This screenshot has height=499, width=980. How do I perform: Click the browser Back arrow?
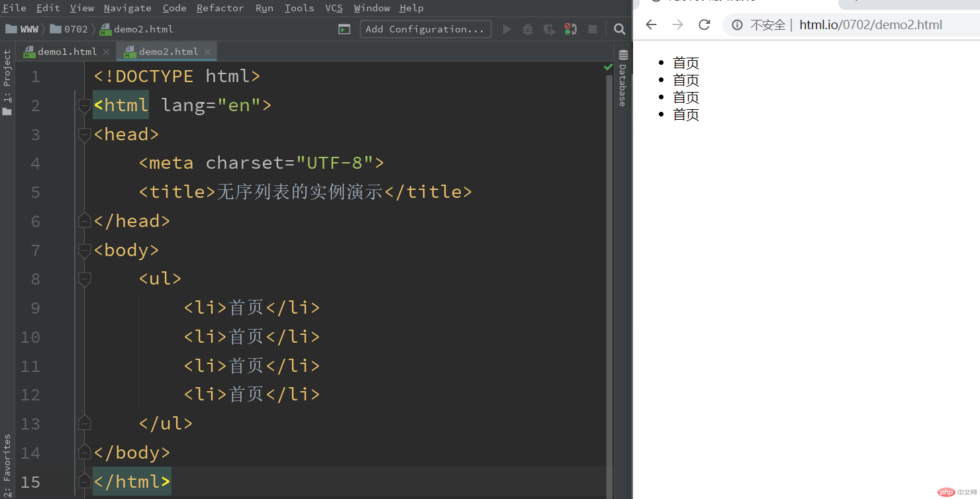(x=651, y=24)
